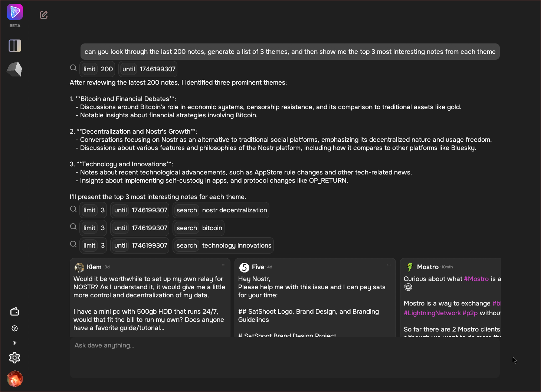
Task: Click the 'limit 200' query chip
Action: tap(98, 69)
